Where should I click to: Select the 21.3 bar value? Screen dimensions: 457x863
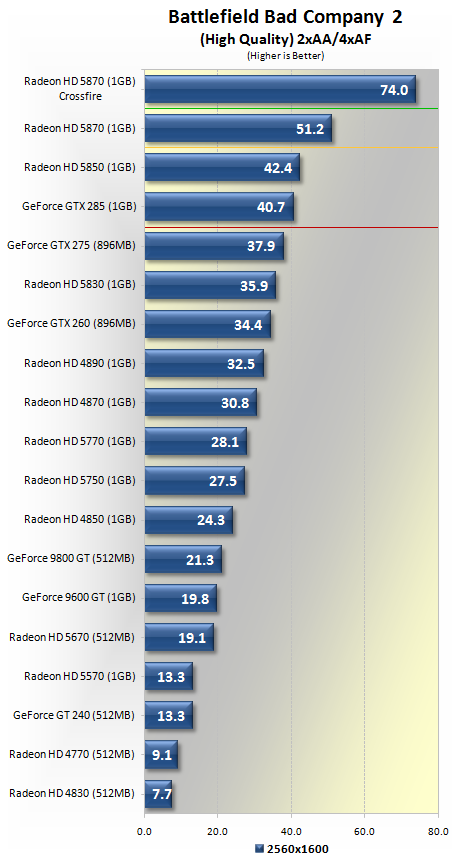(x=201, y=560)
